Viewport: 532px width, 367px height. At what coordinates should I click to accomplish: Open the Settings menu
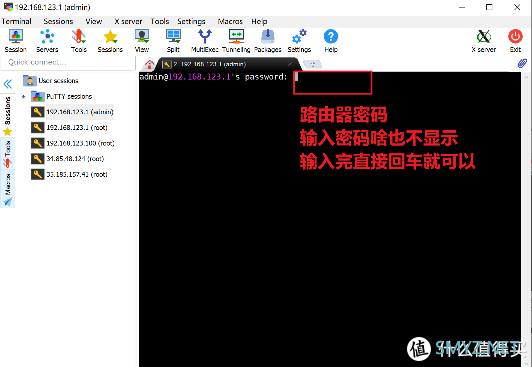click(x=191, y=21)
